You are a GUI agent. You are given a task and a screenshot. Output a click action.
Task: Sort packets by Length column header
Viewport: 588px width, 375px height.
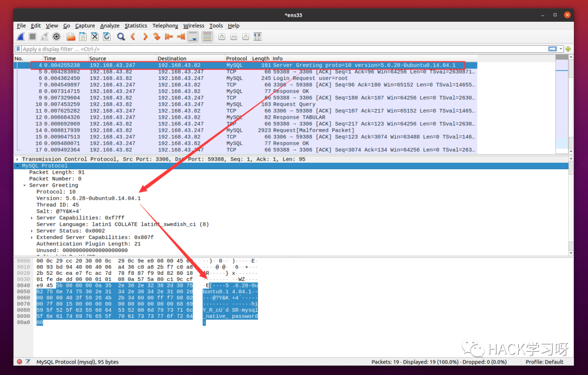click(261, 58)
